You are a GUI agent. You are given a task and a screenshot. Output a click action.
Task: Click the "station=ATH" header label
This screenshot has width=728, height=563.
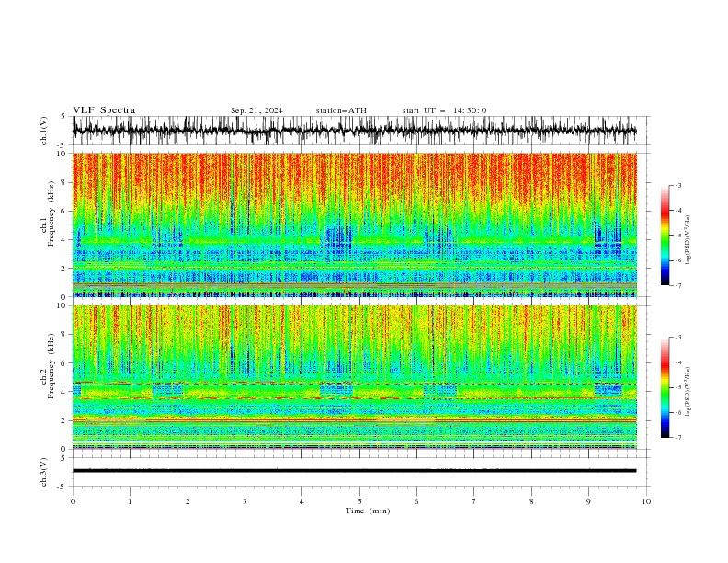coord(341,110)
